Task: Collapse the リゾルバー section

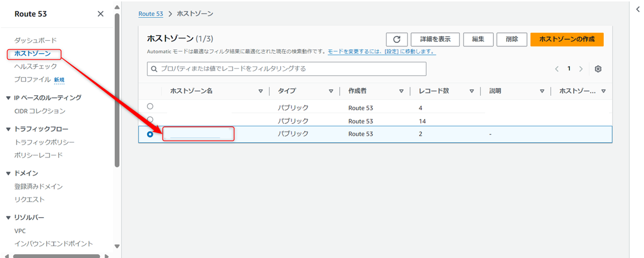Action: point(8,218)
